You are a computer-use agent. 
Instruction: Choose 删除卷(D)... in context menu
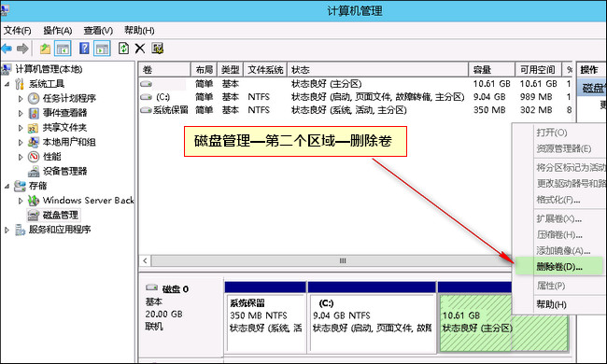point(559,267)
